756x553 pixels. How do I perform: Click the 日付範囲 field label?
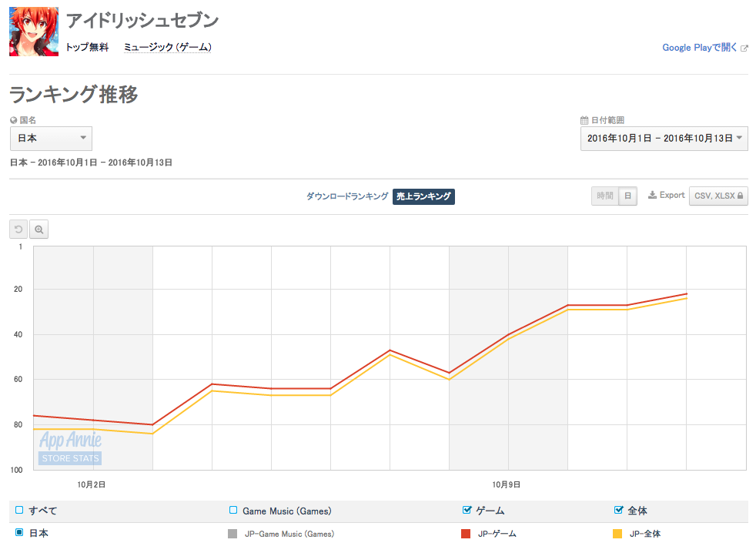607,120
